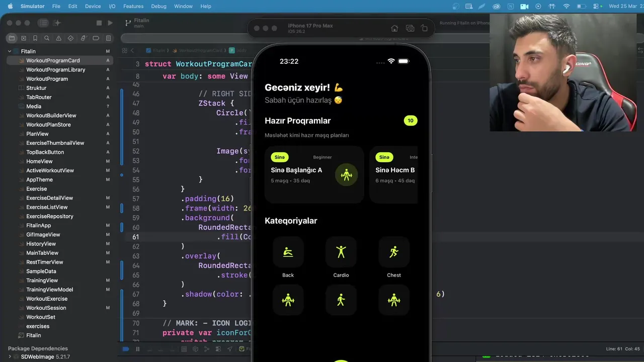This screenshot has height=362, width=644.
Task: Click Simulate Location arrow in debug bar
Action: (x=230, y=349)
